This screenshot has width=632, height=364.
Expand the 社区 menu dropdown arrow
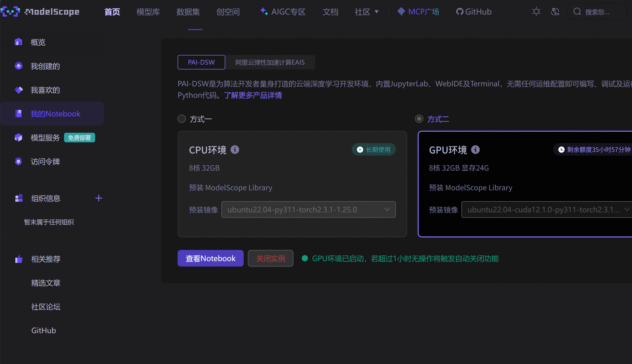pos(377,12)
